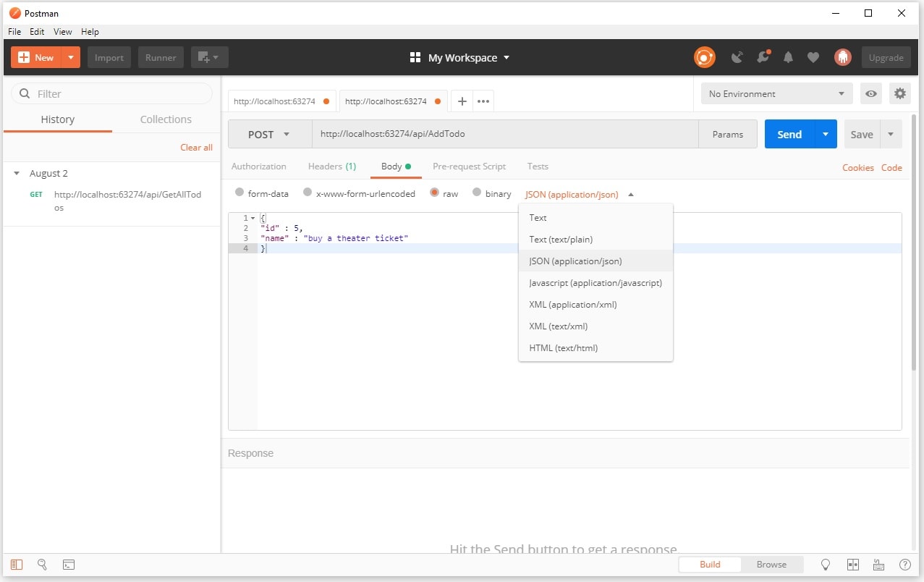Viewport: 924px width, 582px height.
Task: Click the request URL input field
Action: tap(505, 135)
